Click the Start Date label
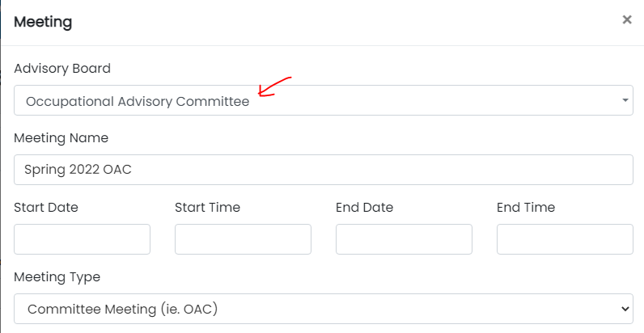This screenshot has width=644, height=333. [46, 208]
